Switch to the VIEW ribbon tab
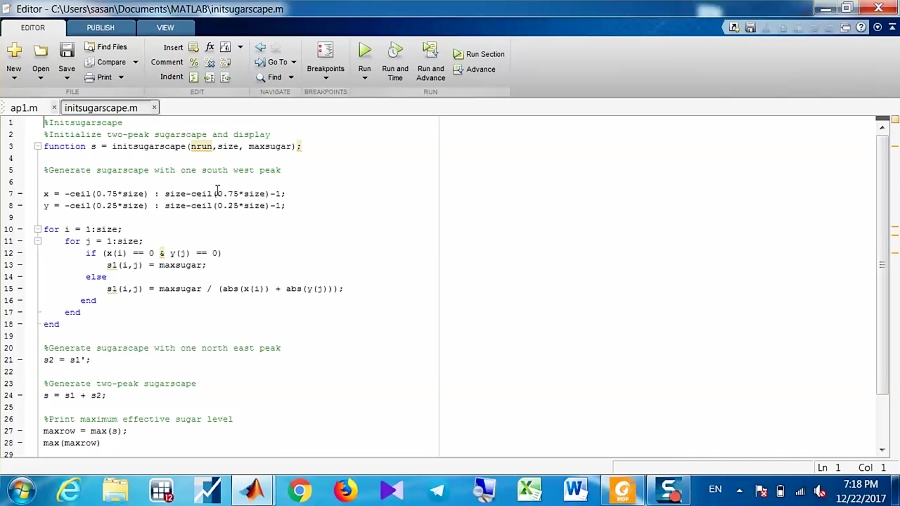Screen dimensions: 900x506 point(165,28)
